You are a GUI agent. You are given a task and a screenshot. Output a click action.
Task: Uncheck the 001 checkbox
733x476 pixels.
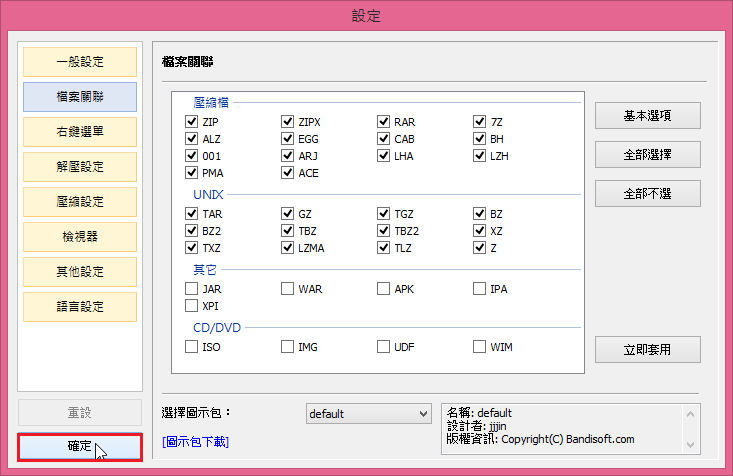click(191, 156)
